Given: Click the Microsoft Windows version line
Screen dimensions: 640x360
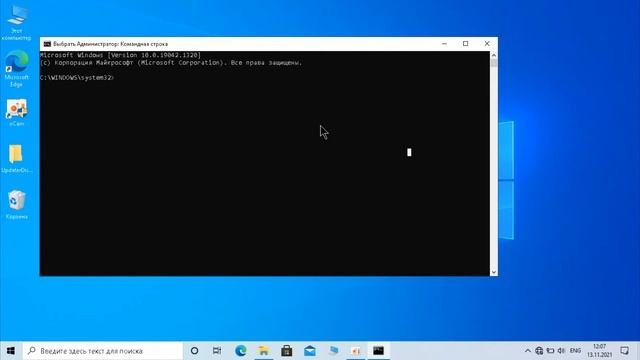Looking at the screenshot, I should (x=120, y=55).
